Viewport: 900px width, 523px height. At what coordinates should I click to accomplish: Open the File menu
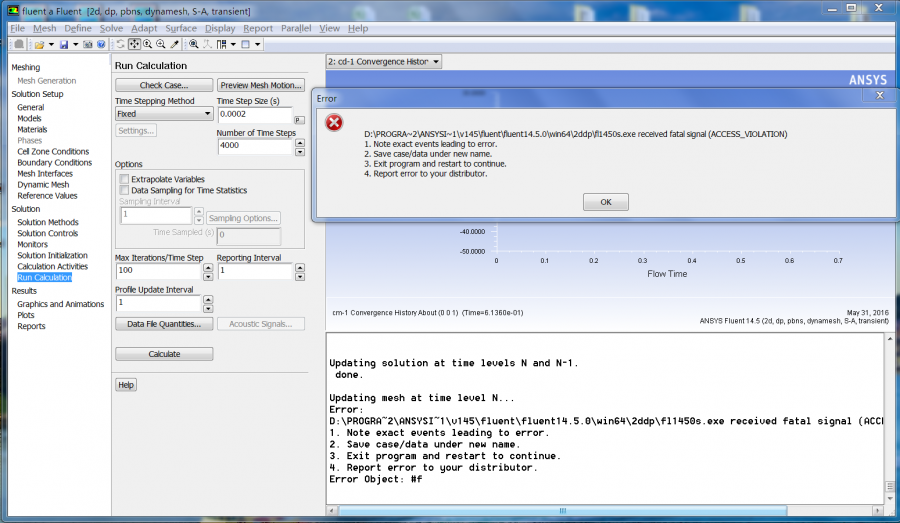click(17, 28)
